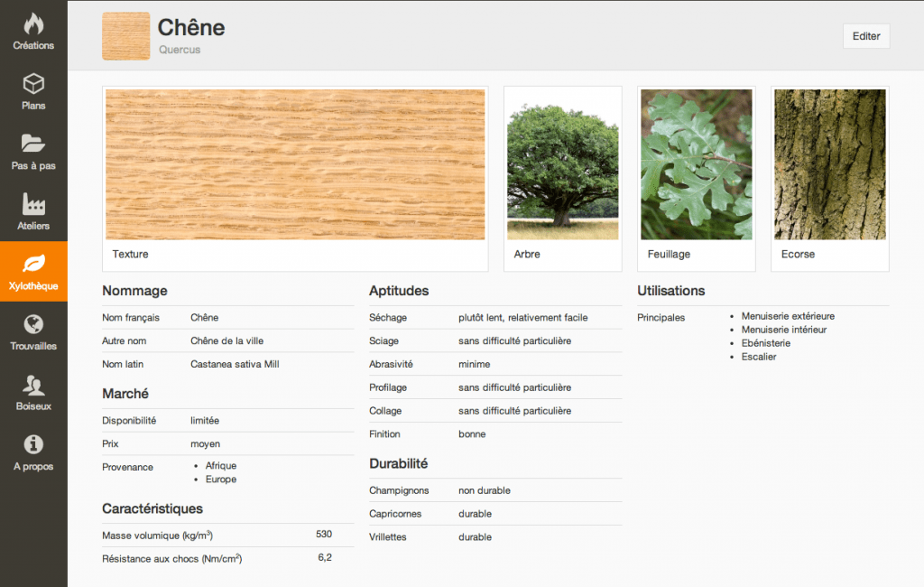Viewport: 924px width, 587px height.
Task: Open the Boiseux users icon
Action: (33, 385)
